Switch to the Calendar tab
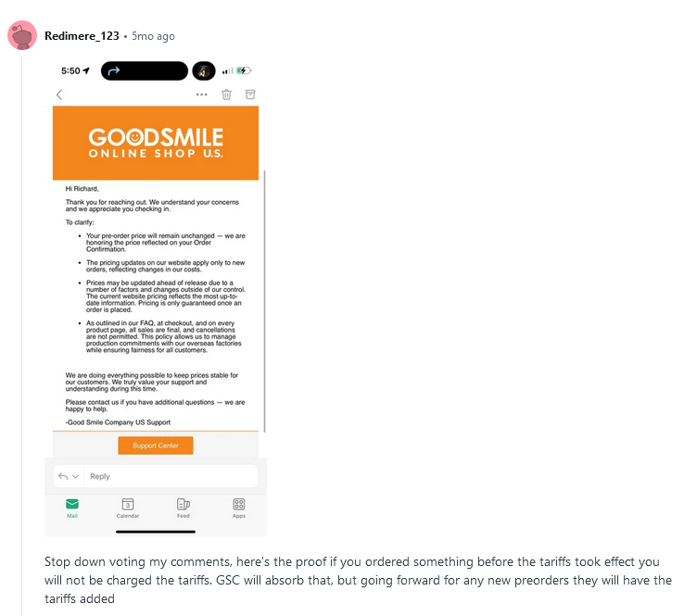Screen dimensions: 684x616 (128, 508)
